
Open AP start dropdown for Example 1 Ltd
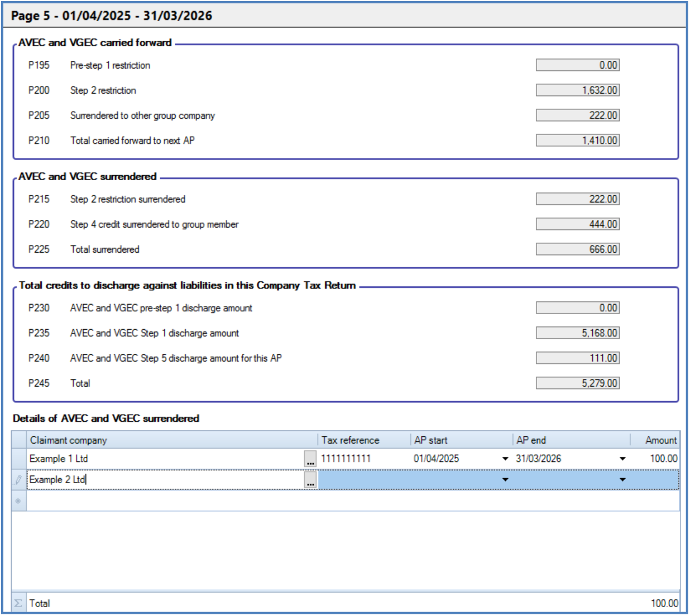[x=505, y=459]
